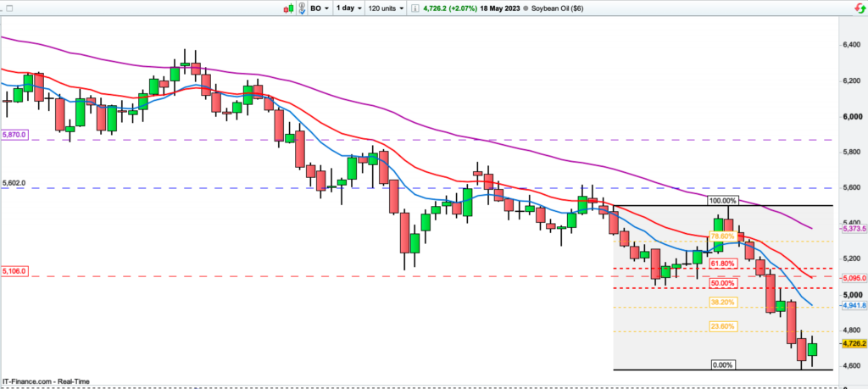Select the 5,106.0 red level label
This screenshot has height=389, width=868.
15,270
